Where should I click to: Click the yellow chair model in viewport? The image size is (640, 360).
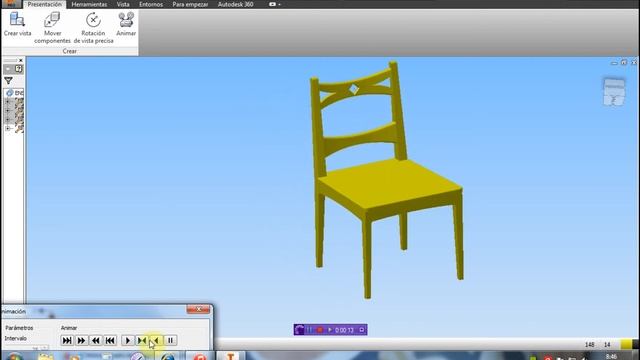[x=387, y=180]
